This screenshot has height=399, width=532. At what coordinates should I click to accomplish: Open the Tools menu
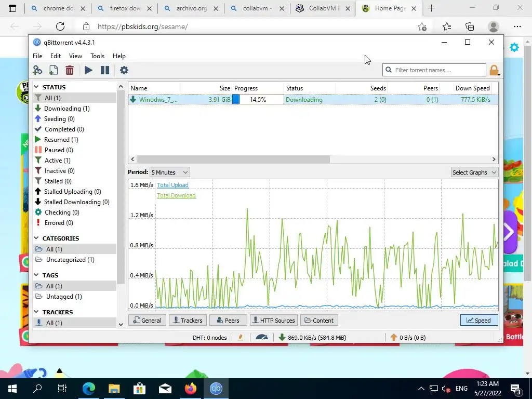(97, 56)
